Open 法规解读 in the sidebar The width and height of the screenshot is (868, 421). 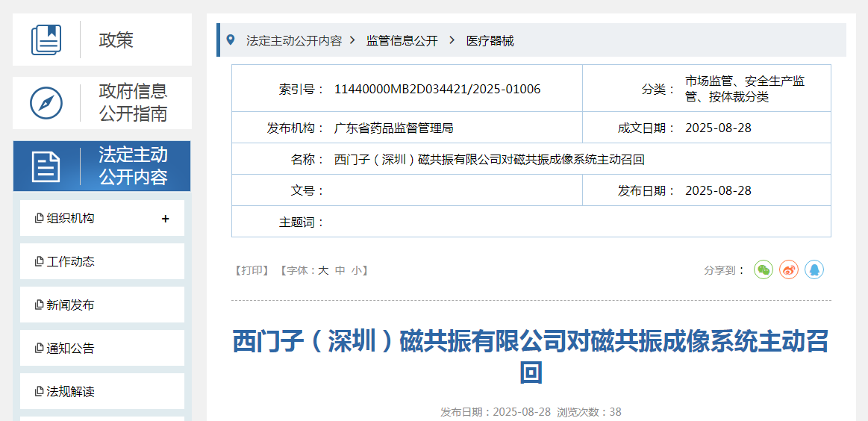(71, 392)
